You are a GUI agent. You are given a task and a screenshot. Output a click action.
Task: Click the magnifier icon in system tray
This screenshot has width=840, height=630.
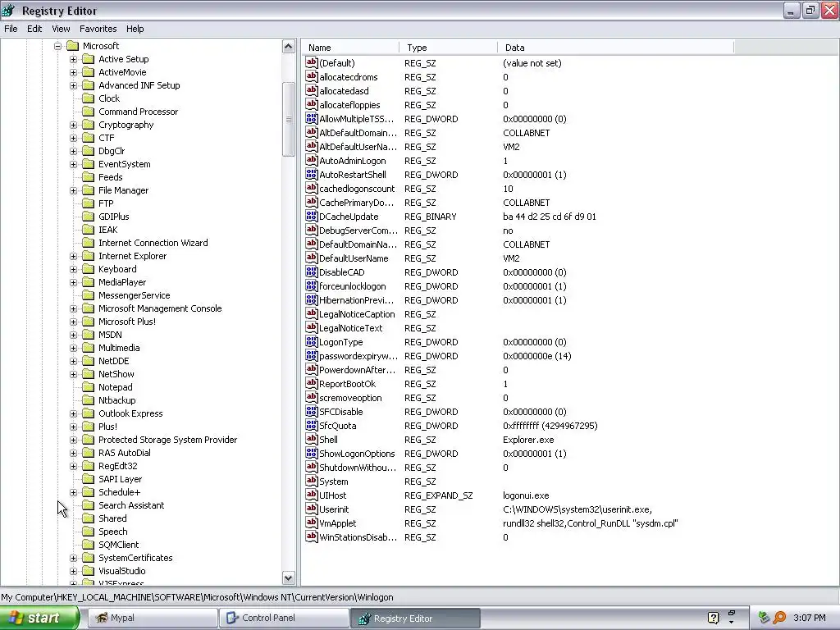pyautogui.click(x=779, y=618)
